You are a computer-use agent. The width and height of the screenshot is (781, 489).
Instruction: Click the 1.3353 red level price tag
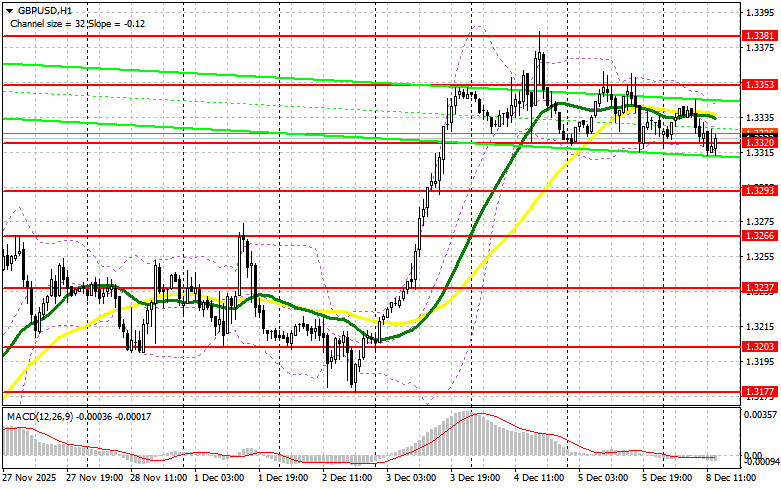click(x=760, y=85)
